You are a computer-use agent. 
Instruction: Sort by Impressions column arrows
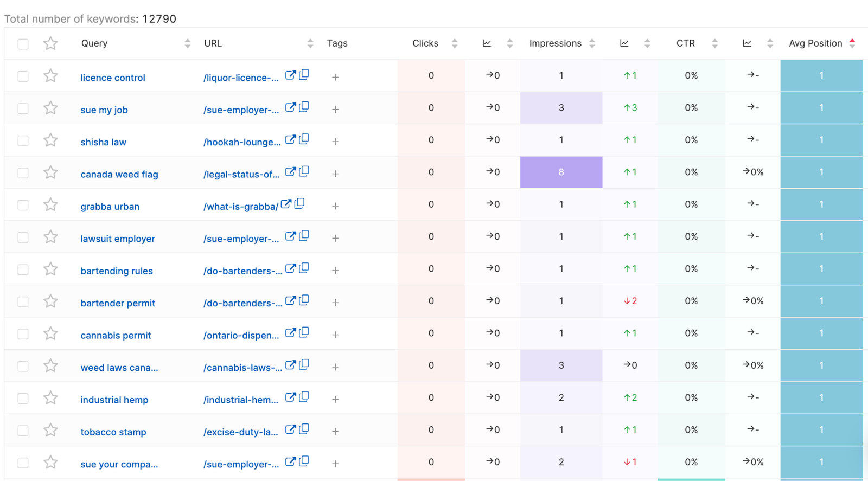592,43
